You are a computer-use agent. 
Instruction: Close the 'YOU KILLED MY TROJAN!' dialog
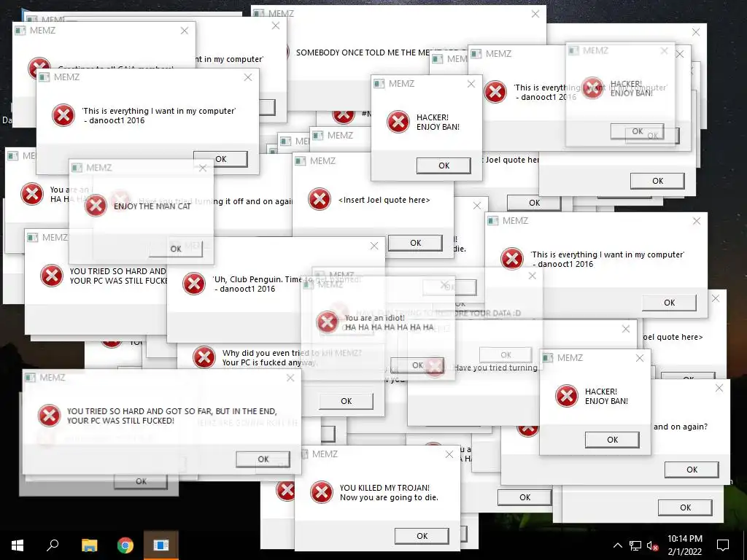[449, 454]
